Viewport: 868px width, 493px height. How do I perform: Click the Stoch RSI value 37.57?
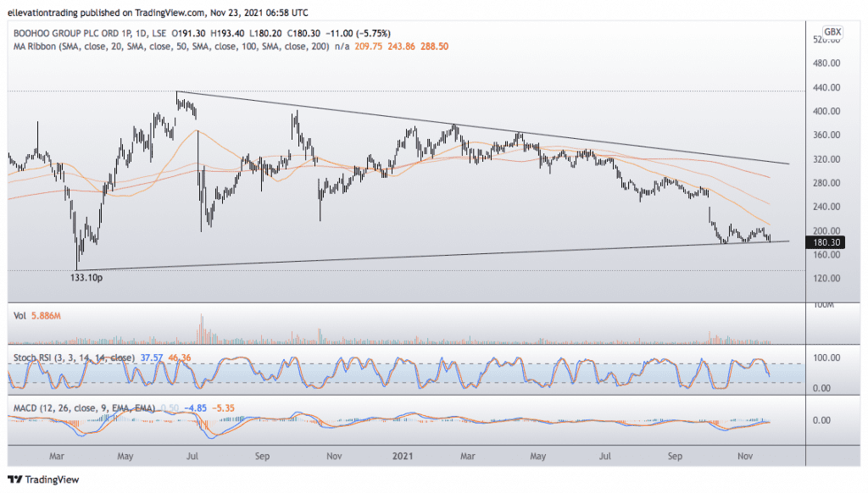(x=151, y=358)
